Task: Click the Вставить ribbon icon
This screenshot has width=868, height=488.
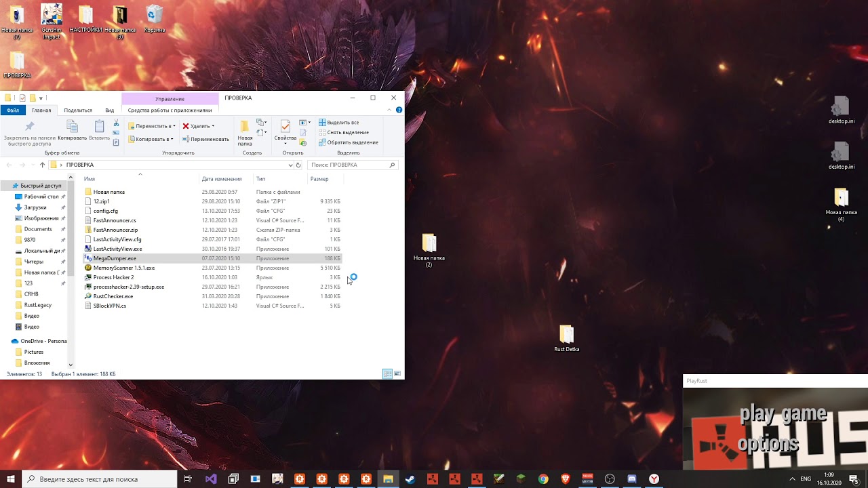Action: 99,131
